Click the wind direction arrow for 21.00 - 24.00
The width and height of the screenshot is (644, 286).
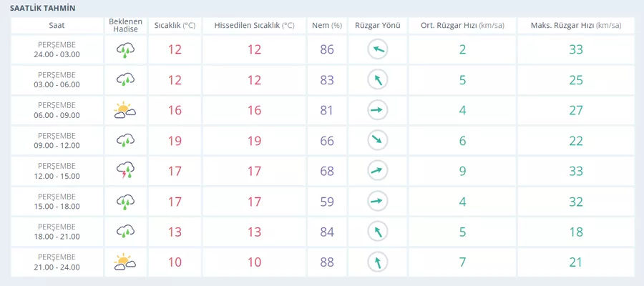pyautogui.click(x=377, y=262)
